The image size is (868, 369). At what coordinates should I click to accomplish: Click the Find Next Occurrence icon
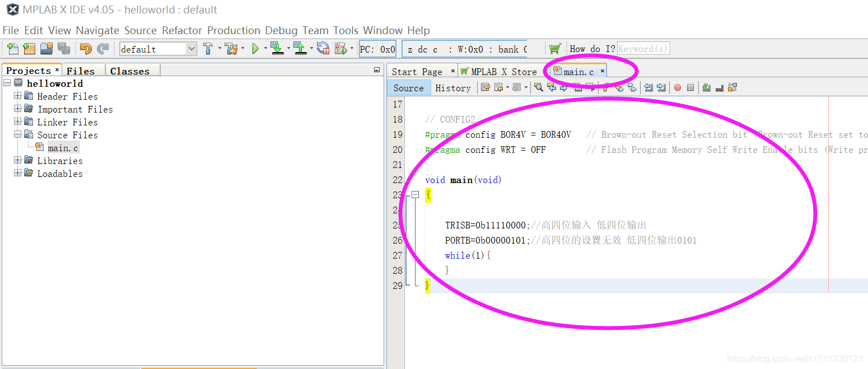click(x=563, y=87)
